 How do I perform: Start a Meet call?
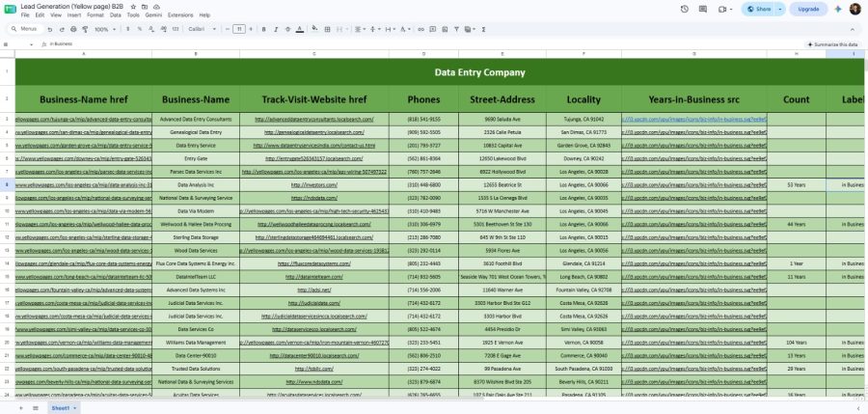[721, 9]
